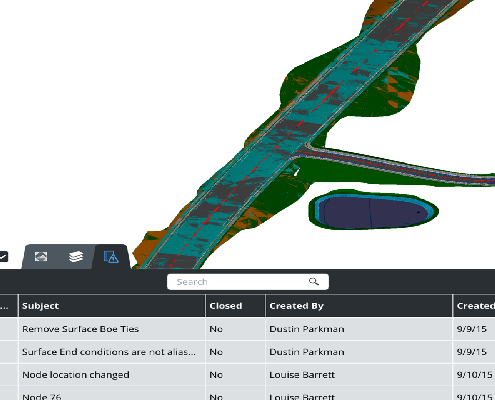Select the Remove Surface Boe Ties issue
Screen dimensions: 495x400
pyautogui.click(x=247, y=329)
